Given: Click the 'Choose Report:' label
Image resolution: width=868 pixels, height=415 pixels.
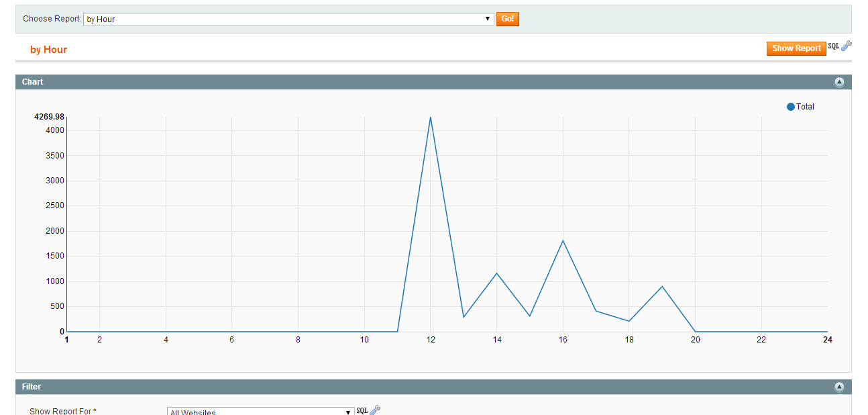Looking at the screenshot, I should tap(52, 19).
